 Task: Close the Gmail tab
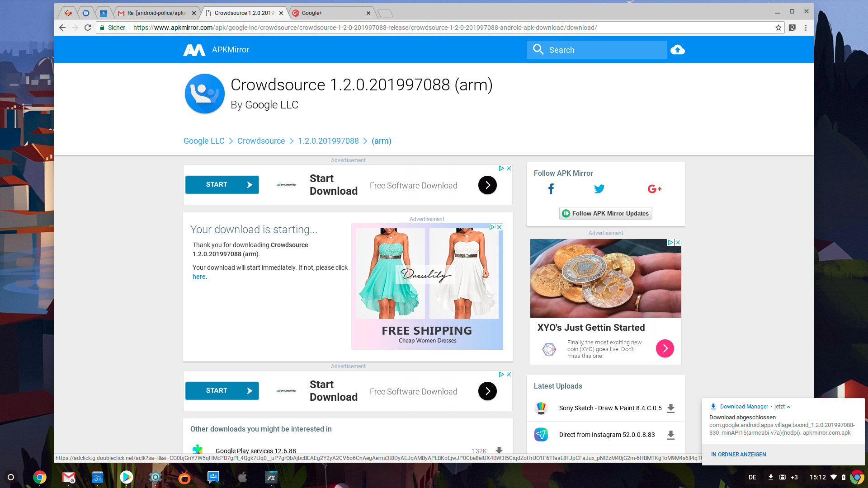click(194, 13)
